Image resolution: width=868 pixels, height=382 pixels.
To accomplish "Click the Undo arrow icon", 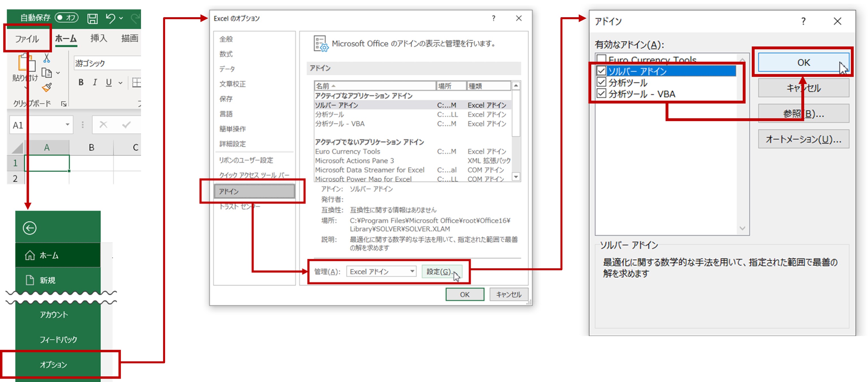I will [x=110, y=18].
